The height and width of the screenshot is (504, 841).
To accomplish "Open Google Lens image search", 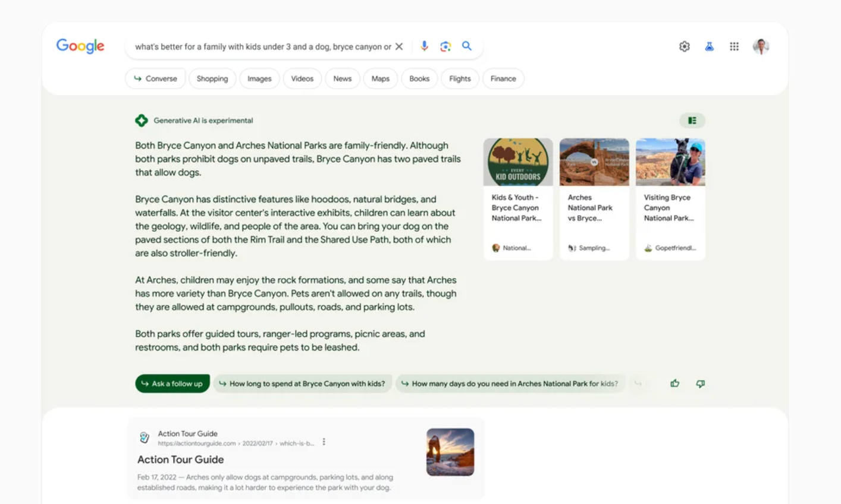I will [x=445, y=46].
